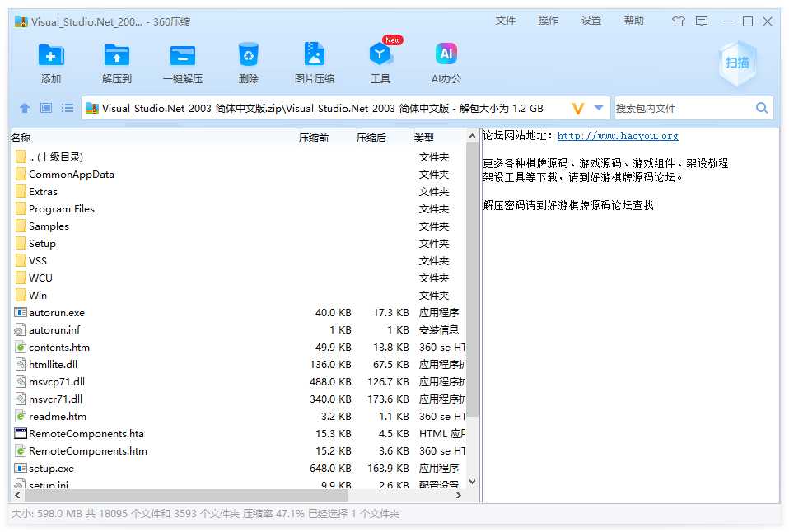The height and width of the screenshot is (532, 789).
Task: Open the skin (shirt) icon in title bar
Action: (x=679, y=21)
